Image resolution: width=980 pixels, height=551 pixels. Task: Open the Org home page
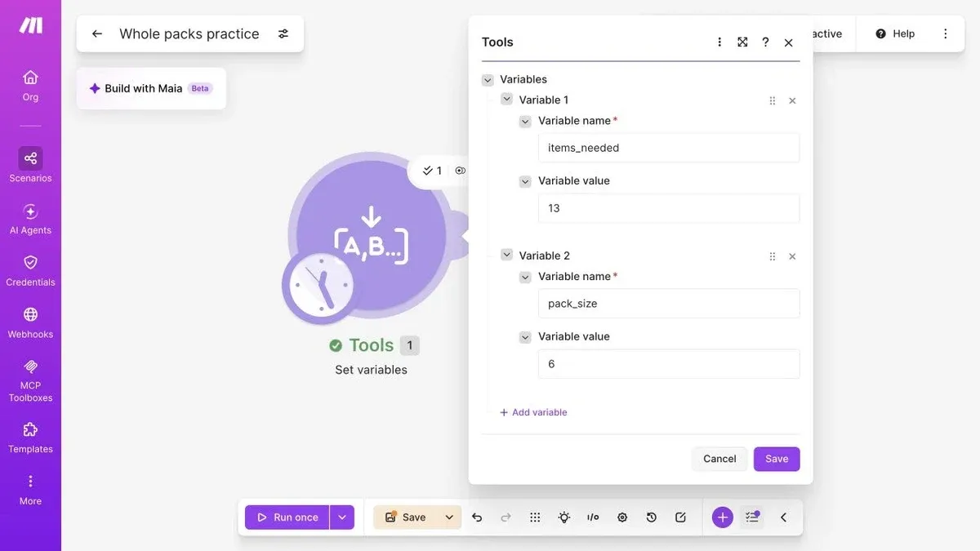click(30, 85)
